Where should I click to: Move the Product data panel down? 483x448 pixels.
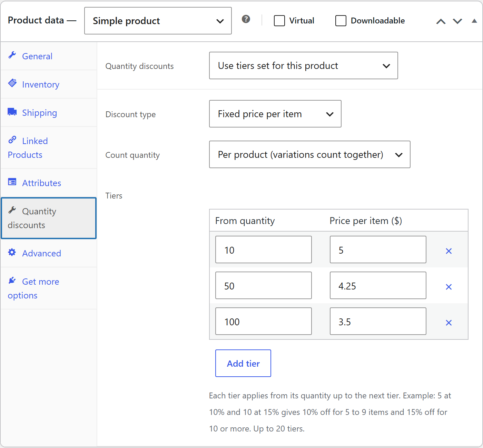pos(457,21)
